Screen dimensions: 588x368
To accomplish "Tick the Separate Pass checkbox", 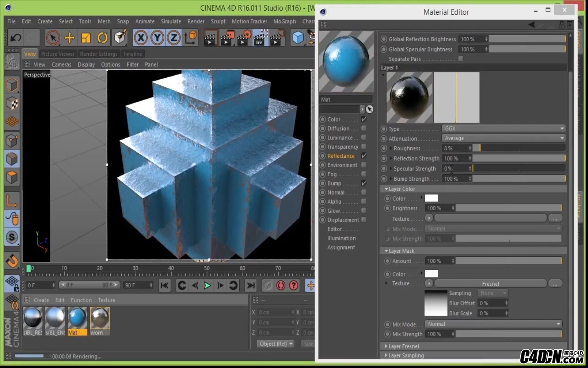I will click(x=461, y=59).
